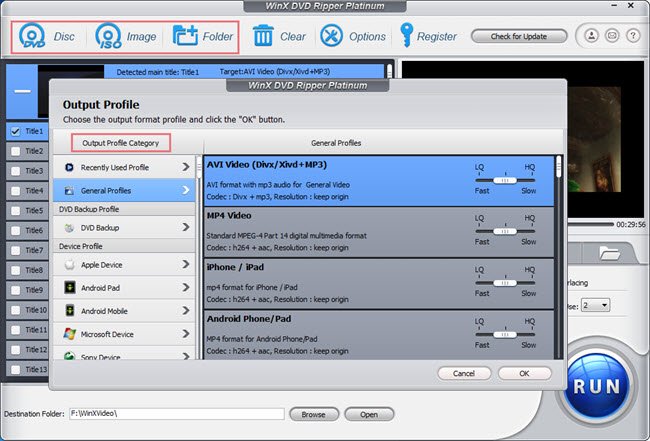Check the Title4 checkbox
This screenshot has width=650, height=441.
pos(15,191)
